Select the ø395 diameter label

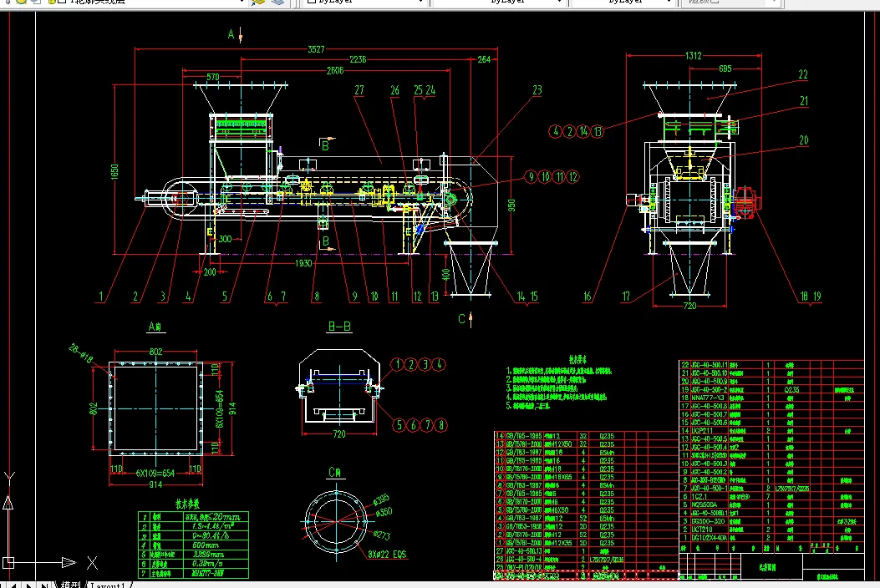pos(382,500)
